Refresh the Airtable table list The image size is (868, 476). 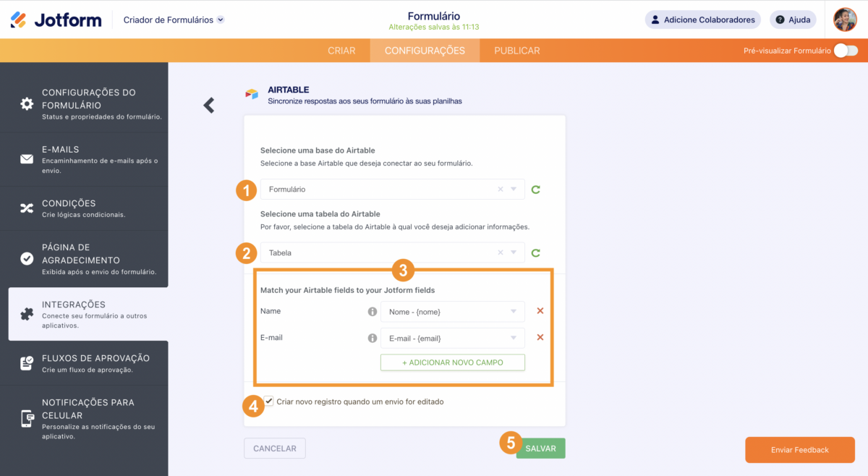pyautogui.click(x=536, y=253)
